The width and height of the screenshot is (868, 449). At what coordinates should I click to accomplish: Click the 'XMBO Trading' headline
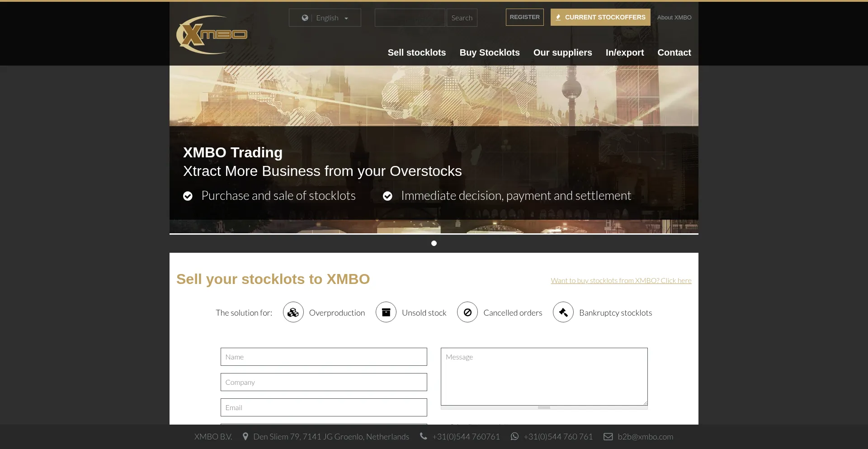click(233, 152)
